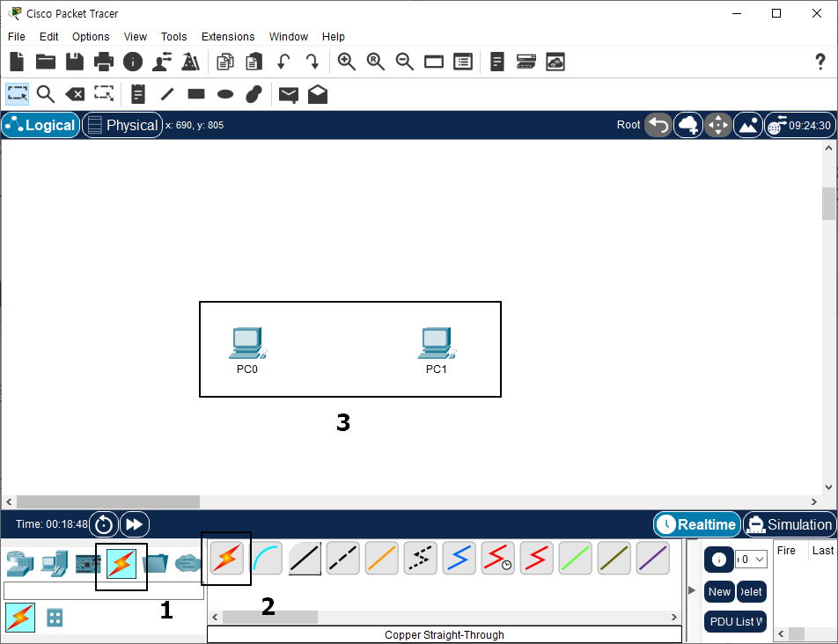Create a New Cluster cloud icon
Image resolution: width=838 pixels, height=644 pixels.
(687, 126)
